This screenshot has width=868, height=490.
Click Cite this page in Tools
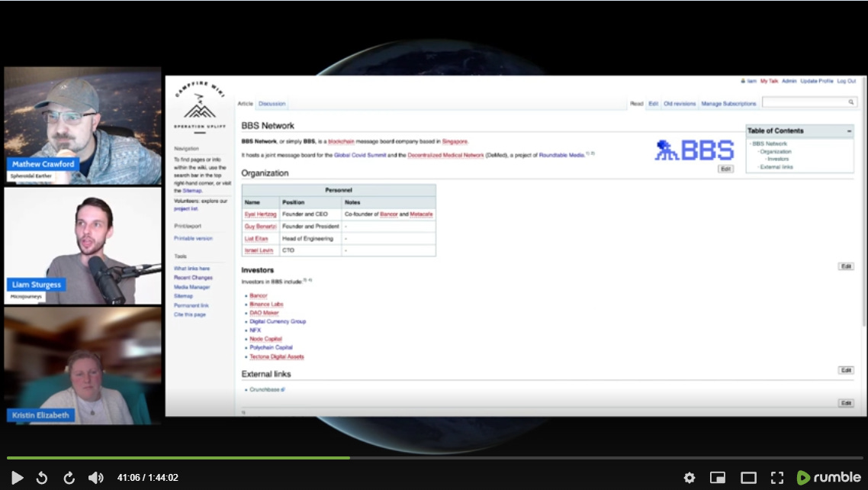click(x=189, y=314)
